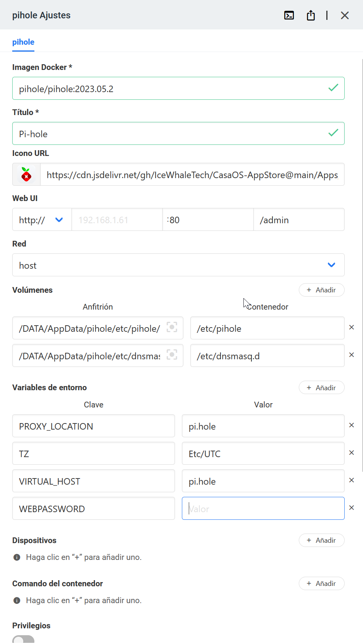Click the Dispositivos info icon
This screenshot has width=363, height=644.
point(17,557)
